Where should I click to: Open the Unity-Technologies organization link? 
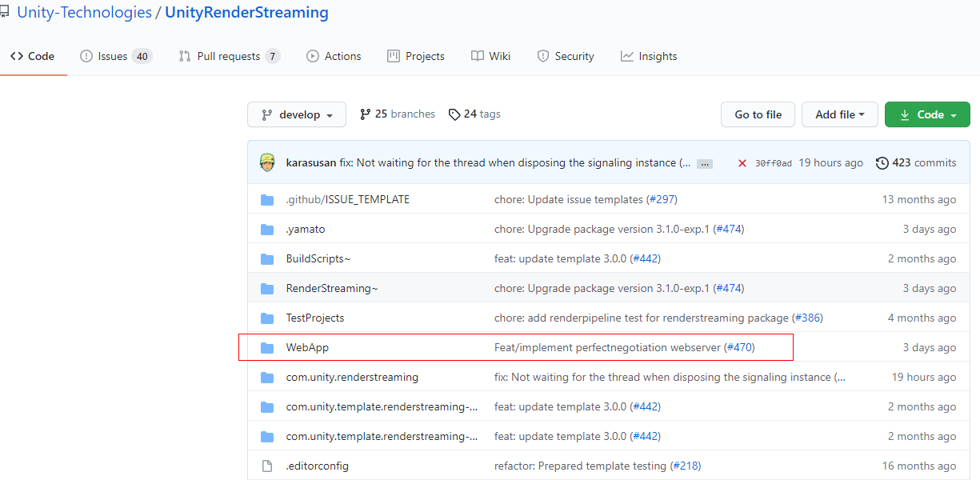click(x=84, y=13)
